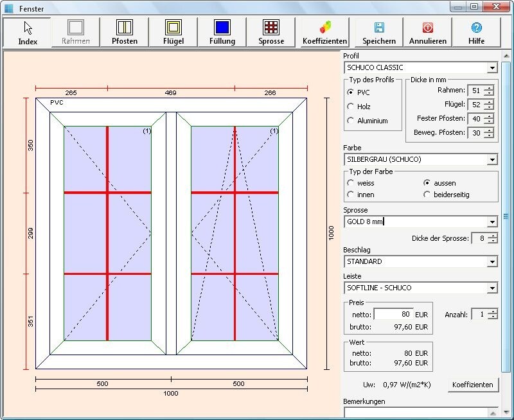Image resolution: width=514 pixels, height=420 pixels.
Task: Minimize the Fenster window
Action: click(x=459, y=6)
